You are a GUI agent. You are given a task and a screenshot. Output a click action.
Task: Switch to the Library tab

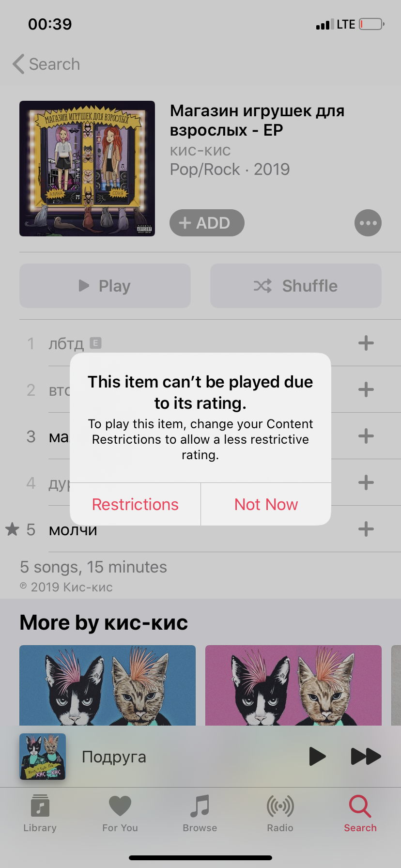[x=40, y=813]
